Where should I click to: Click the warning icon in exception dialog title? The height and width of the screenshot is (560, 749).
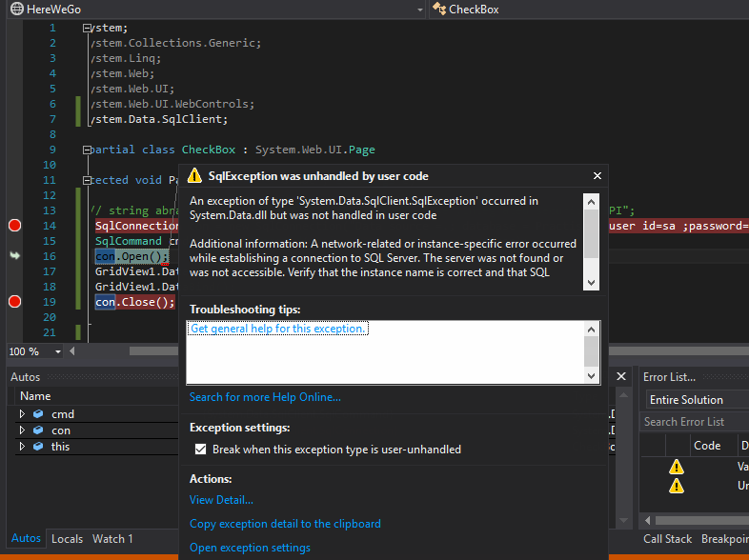pyautogui.click(x=194, y=176)
